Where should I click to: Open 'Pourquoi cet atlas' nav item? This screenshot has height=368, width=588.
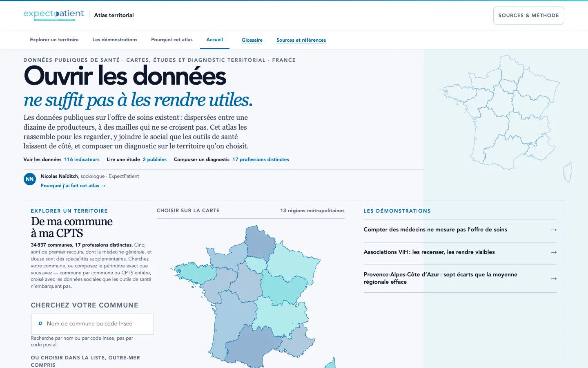172,40
